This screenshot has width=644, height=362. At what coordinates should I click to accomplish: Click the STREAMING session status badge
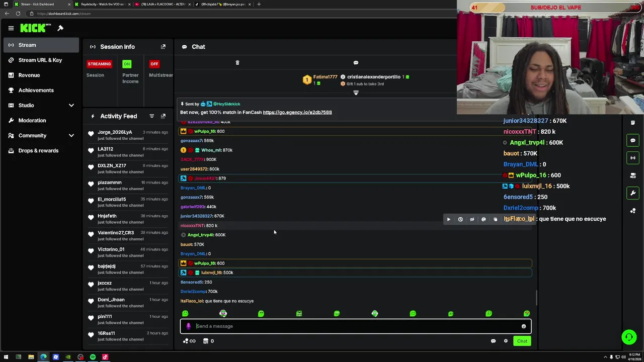(99, 64)
